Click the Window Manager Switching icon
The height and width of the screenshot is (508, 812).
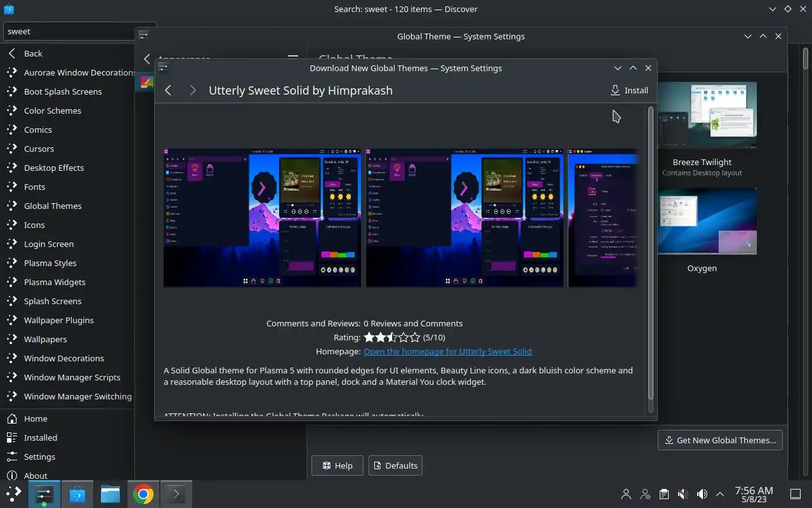pos(12,396)
